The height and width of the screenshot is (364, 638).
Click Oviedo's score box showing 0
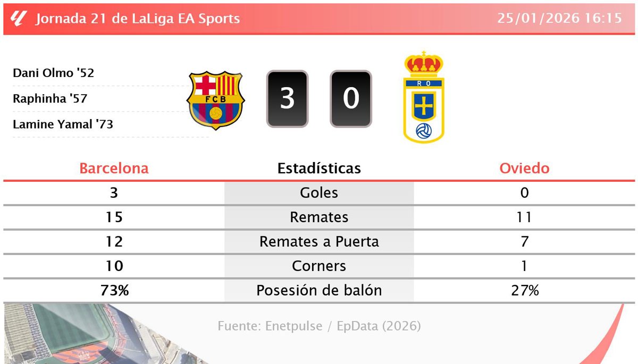pos(351,99)
